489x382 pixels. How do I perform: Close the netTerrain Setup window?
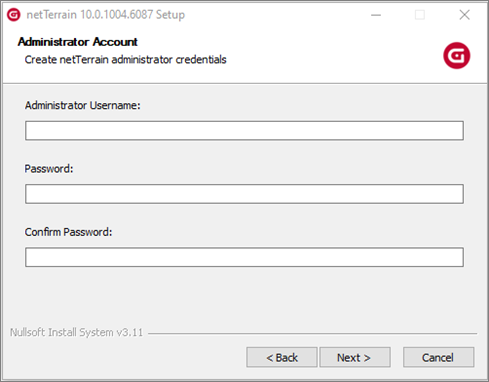click(464, 15)
